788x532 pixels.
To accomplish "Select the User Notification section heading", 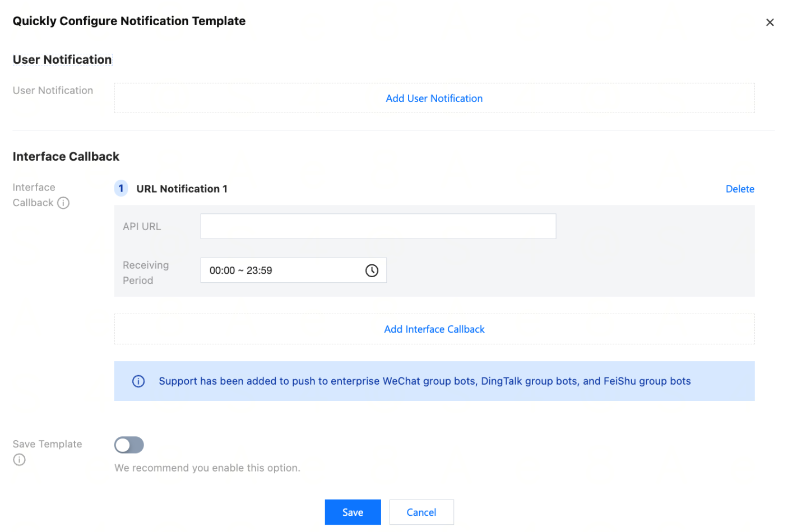I will coord(62,60).
